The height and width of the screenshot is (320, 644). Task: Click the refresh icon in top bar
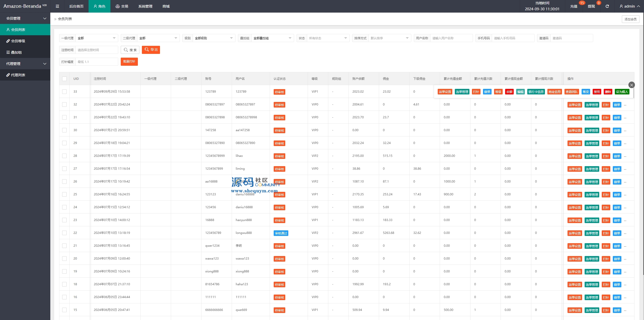(x=607, y=6)
